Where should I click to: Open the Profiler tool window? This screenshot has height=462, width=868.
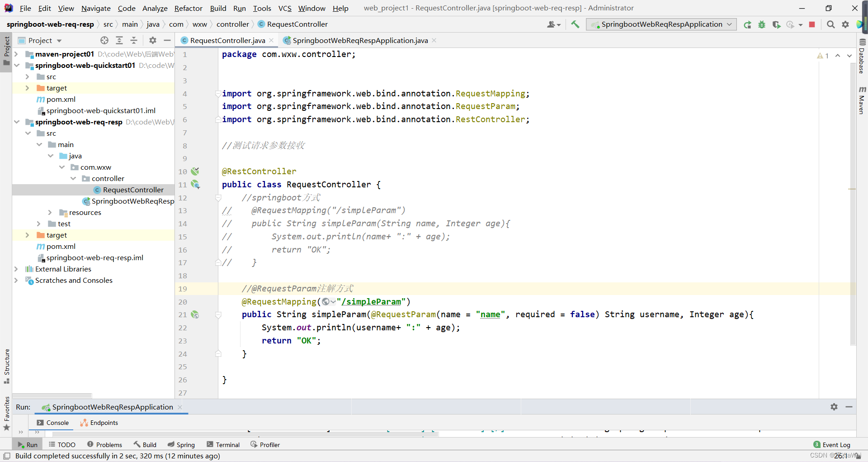(265, 445)
